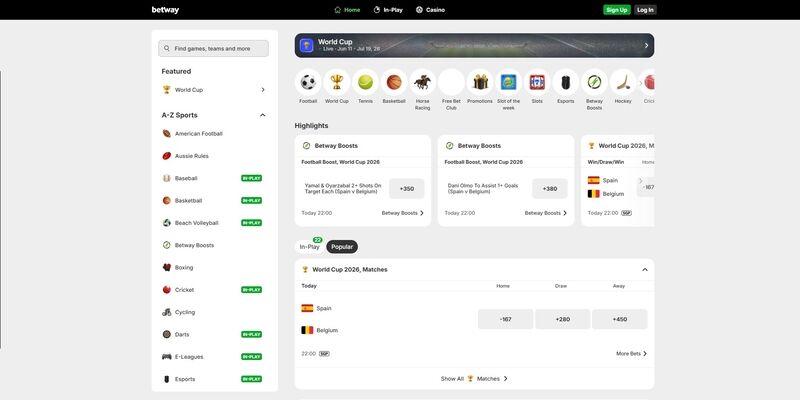Go to the Home tab
The height and width of the screenshot is (400, 800).
click(347, 10)
